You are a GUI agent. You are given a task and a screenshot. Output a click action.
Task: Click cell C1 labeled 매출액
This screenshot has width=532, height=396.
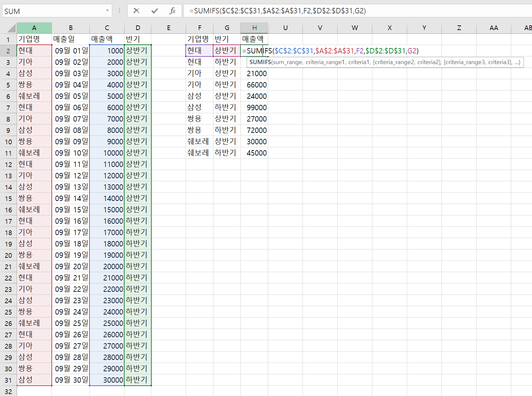(107, 39)
